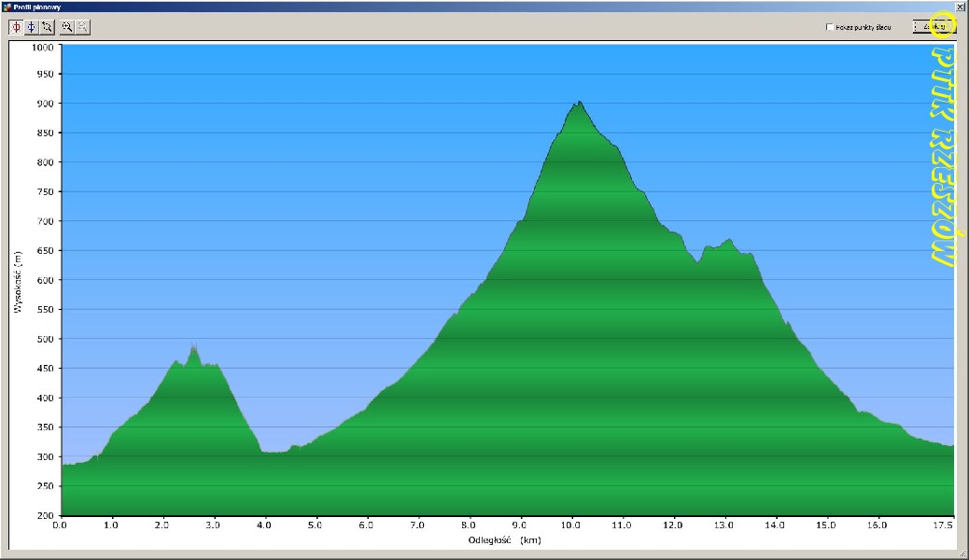Enable the Pokaż punkty śladu checkbox
Image resolution: width=969 pixels, height=560 pixels.
click(x=830, y=27)
